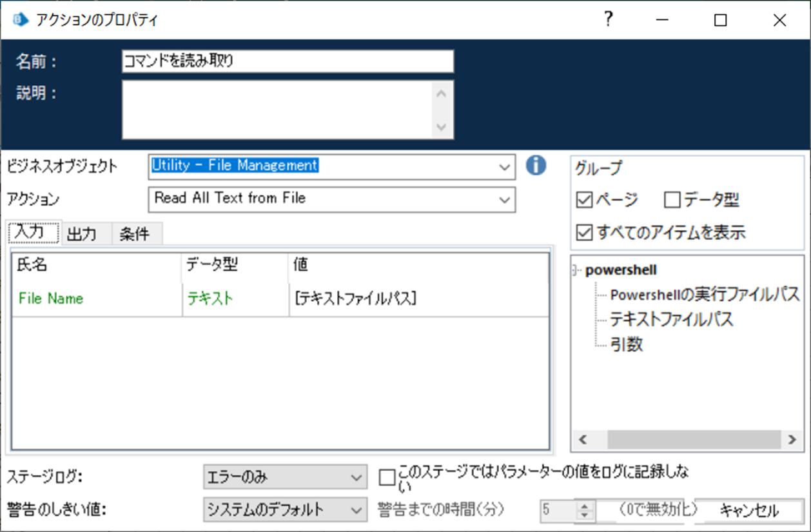Click the データ型 column header
This screenshot has height=532, width=811.
coord(235,265)
